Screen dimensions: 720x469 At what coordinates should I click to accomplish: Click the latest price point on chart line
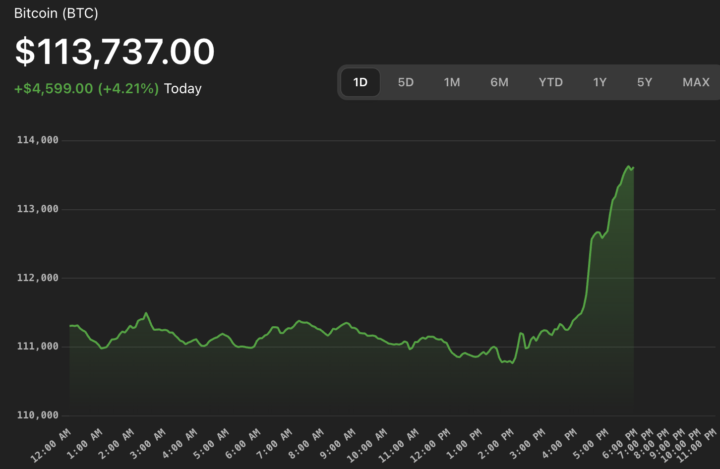click(633, 168)
